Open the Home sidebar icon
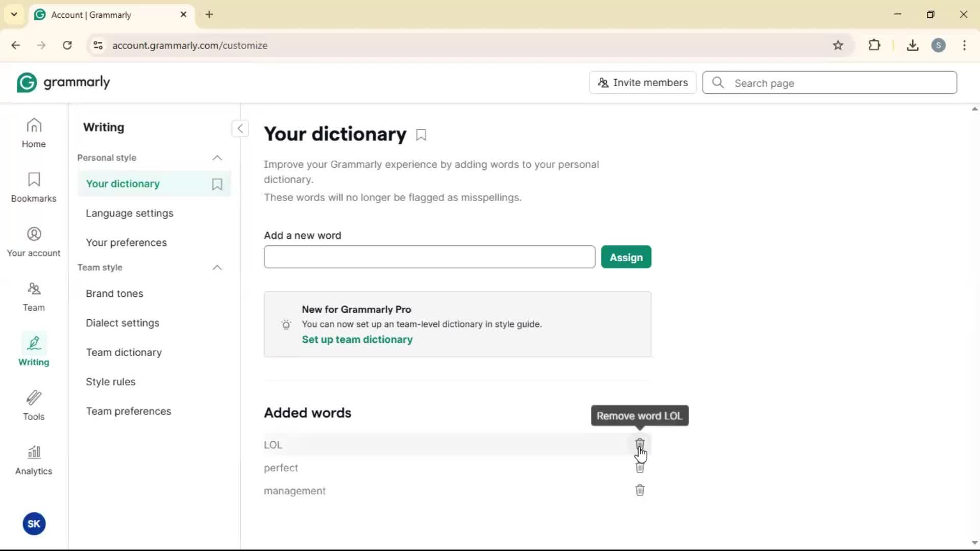Image resolution: width=980 pixels, height=551 pixels. point(34,133)
